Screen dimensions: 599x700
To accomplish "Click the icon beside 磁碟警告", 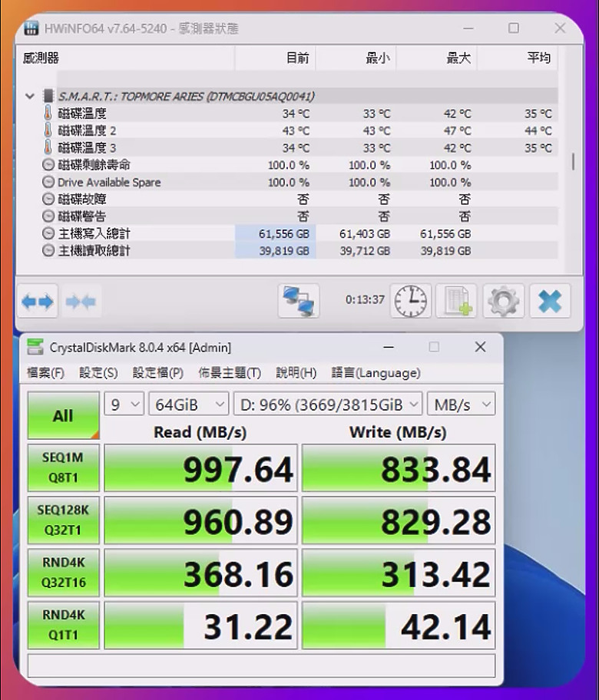I will pyautogui.click(x=48, y=216).
